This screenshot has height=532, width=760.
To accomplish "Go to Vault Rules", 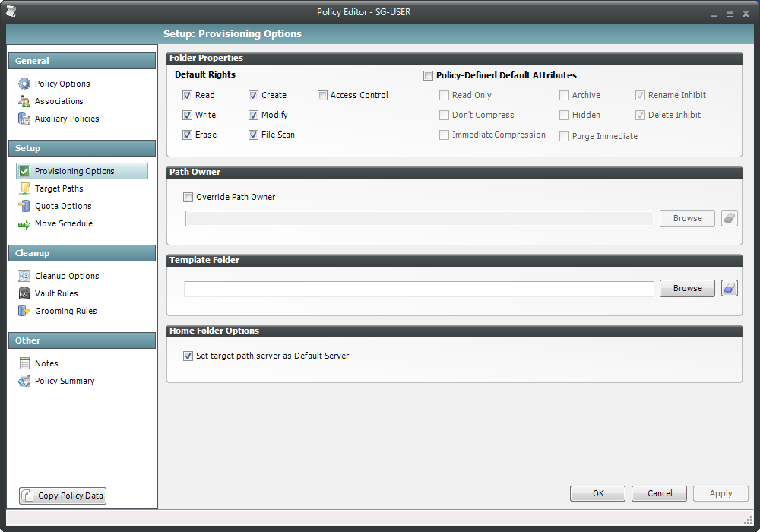I will tap(56, 293).
